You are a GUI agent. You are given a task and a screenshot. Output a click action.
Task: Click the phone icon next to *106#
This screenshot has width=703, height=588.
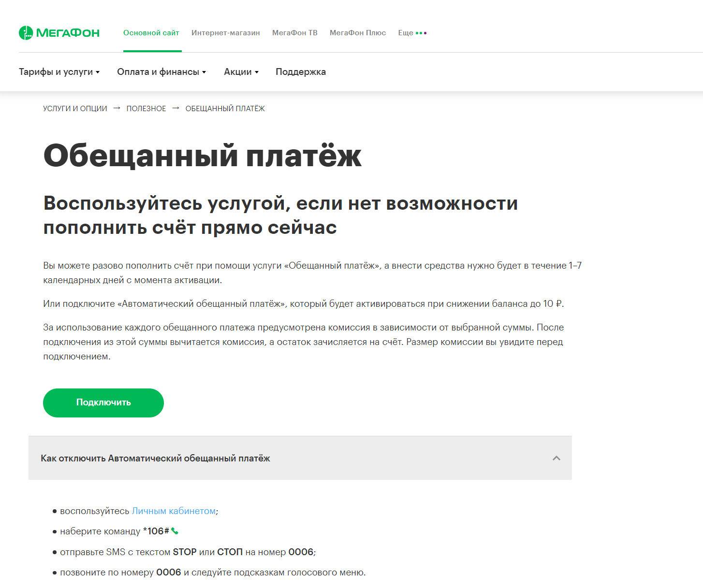tap(175, 531)
